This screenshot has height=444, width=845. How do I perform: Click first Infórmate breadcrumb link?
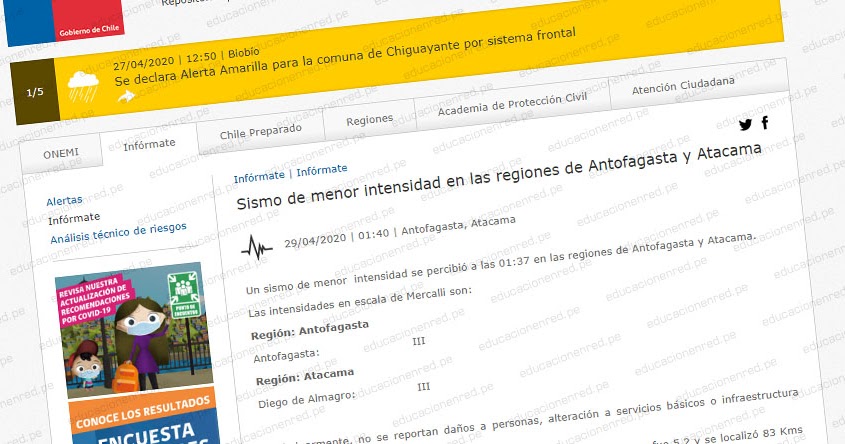click(x=259, y=177)
